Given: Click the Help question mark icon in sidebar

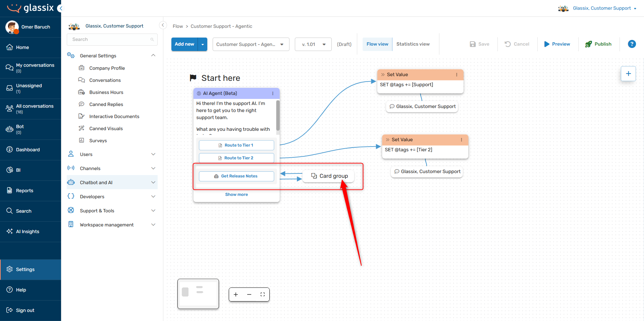Looking at the screenshot, I should pos(9,290).
